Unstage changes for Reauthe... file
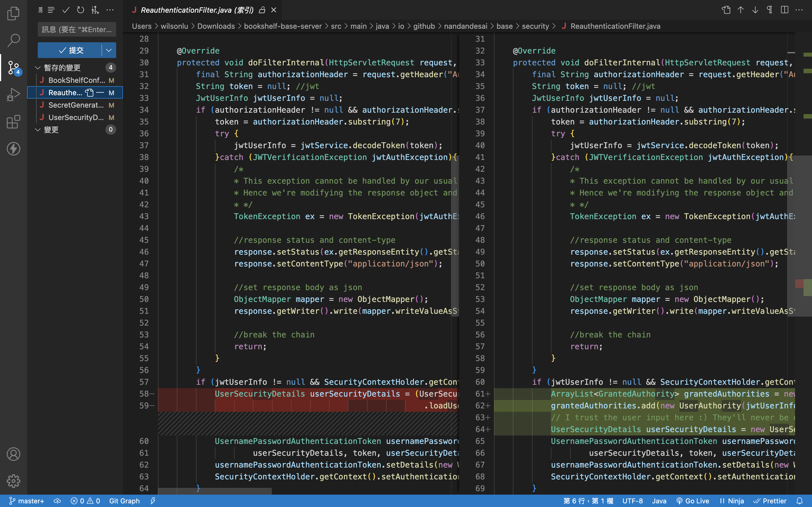The width and height of the screenshot is (812, 507). pos(100,93)
